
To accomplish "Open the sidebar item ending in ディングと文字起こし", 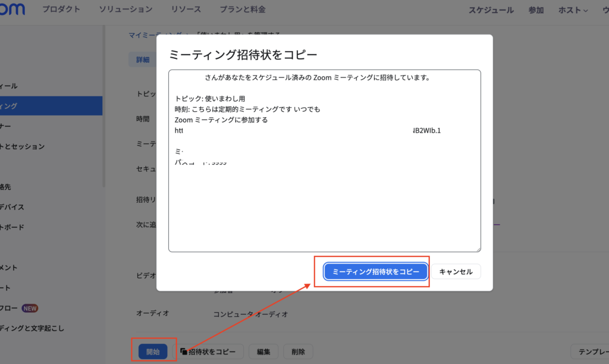I will (32, 328).
